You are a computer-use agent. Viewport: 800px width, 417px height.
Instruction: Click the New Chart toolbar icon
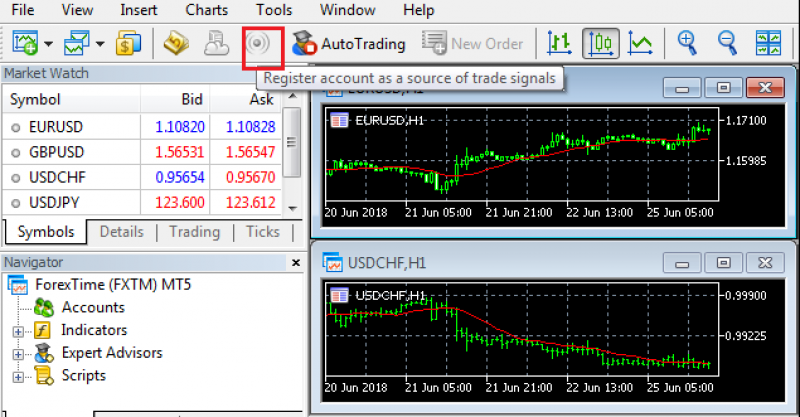click(25, 43)
